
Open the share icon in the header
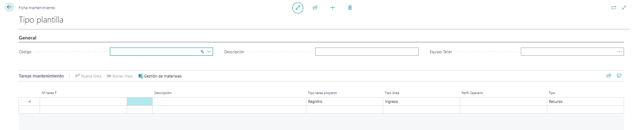point(315,7)
